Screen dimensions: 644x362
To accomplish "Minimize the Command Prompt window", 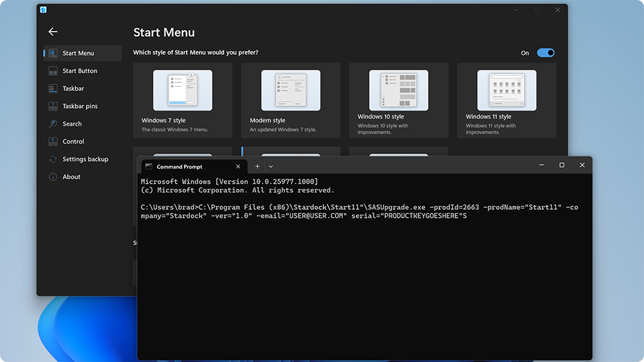I will coord(541,165).
